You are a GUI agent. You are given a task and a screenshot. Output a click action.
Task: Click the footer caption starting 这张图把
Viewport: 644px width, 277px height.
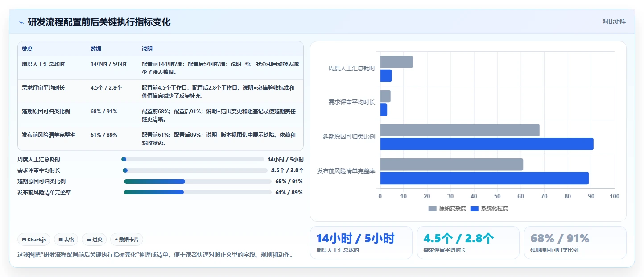pyautogui.click(x=155, y=255)
